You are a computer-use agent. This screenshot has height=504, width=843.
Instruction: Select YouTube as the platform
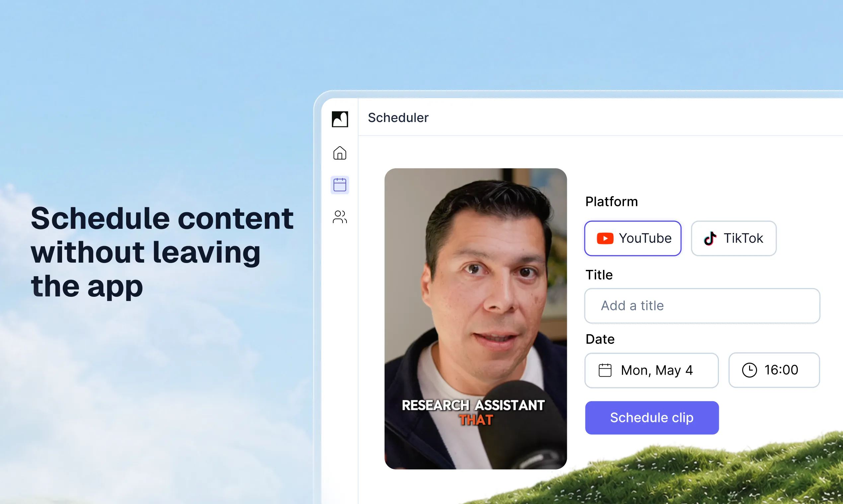[x=633, y=238]
